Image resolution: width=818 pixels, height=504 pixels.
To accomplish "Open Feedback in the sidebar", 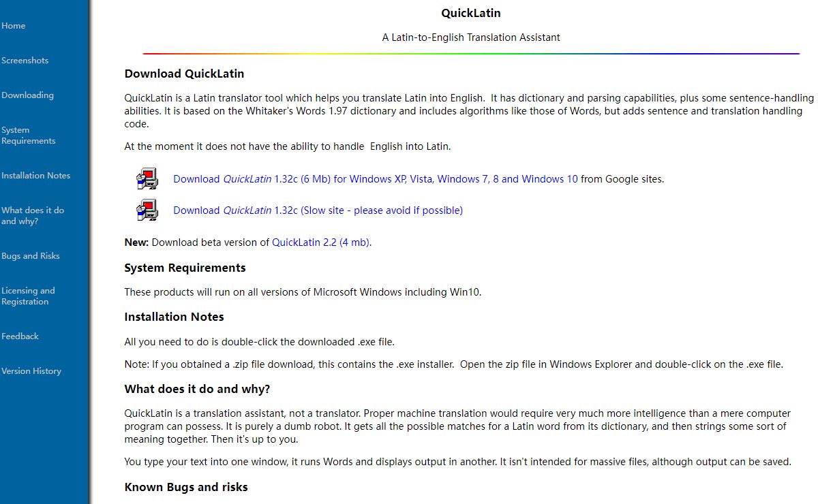I will coord(20,336).
